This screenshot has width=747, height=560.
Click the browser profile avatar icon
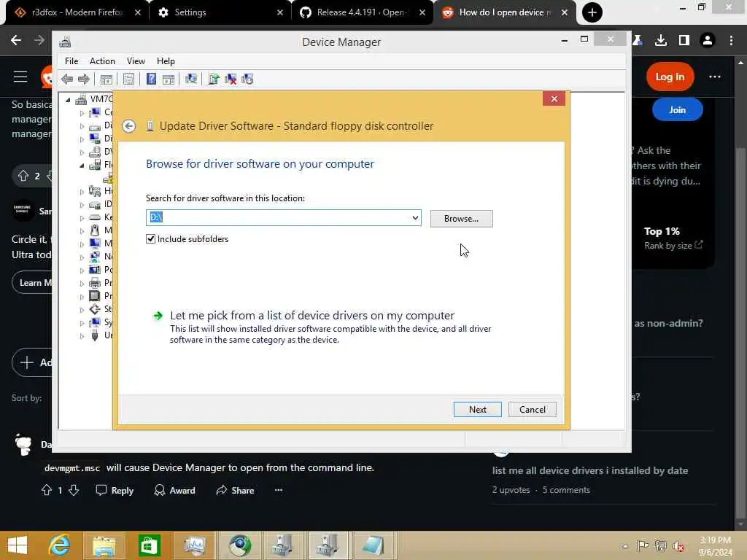708,40
